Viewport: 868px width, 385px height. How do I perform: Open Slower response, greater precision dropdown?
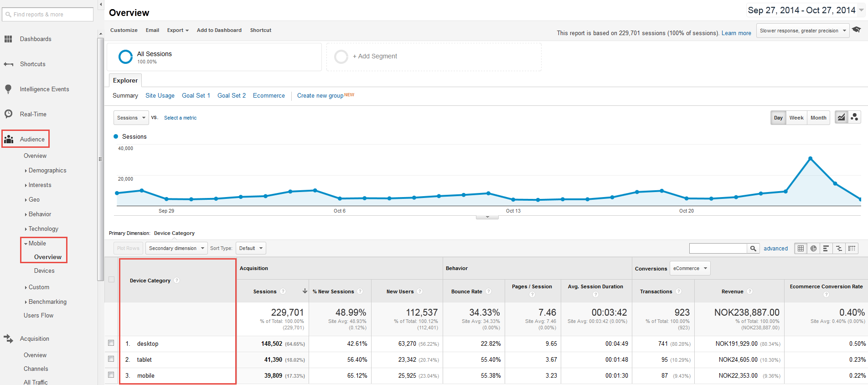click(802, 31)
